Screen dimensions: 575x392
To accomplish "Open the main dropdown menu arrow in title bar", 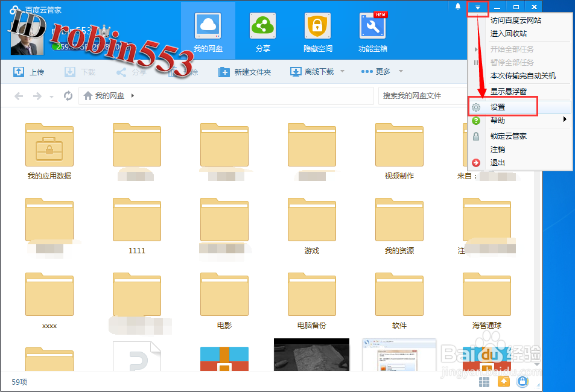I will (x=477, y=7).
